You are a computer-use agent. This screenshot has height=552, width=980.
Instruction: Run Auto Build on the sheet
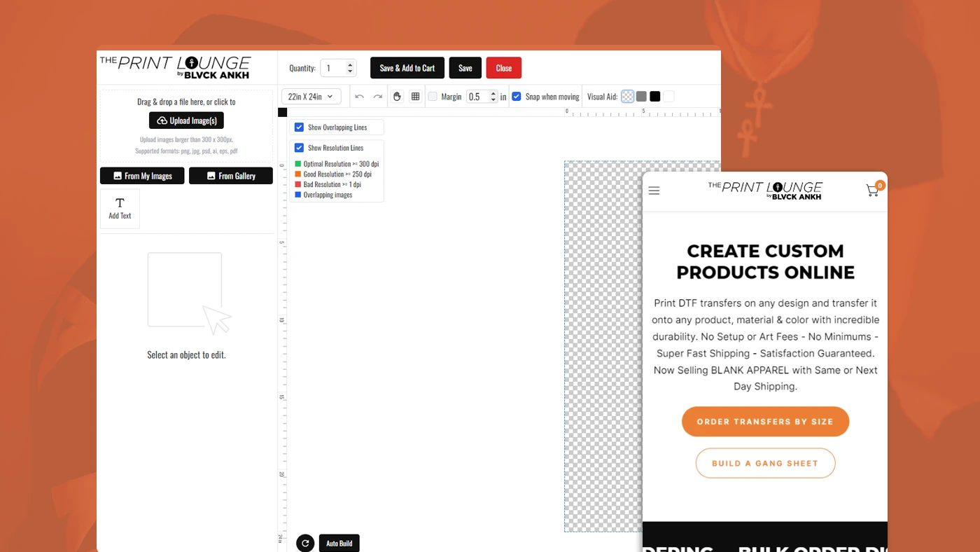coord(339,543)
